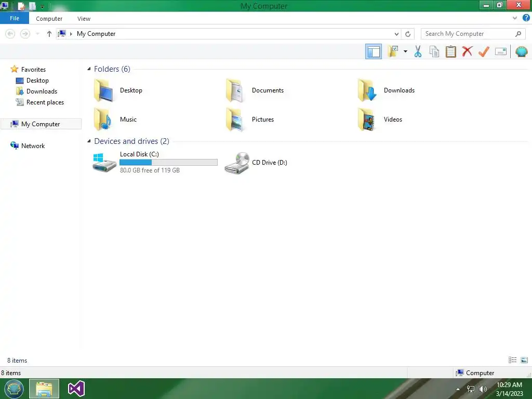Select My Computer in navigation pane
This screenshot has width=532, height=399.
coord(41,124)
